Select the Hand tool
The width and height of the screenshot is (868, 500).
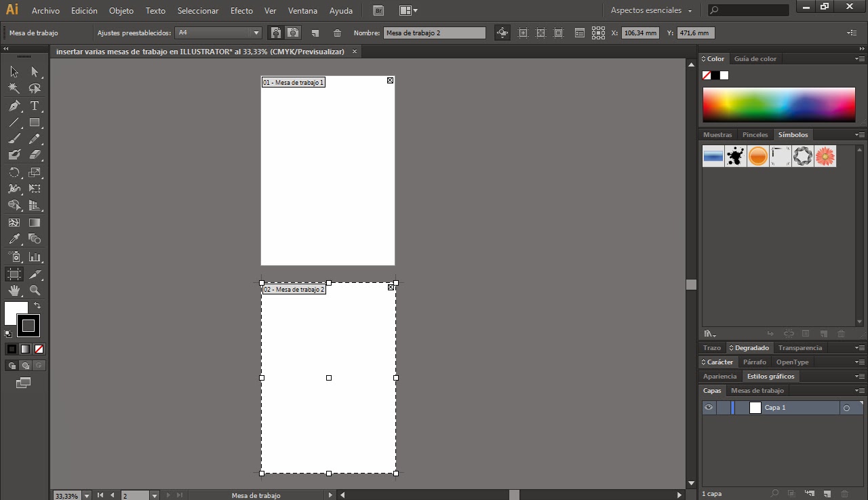pyautogui.click(x=14, y=290)
